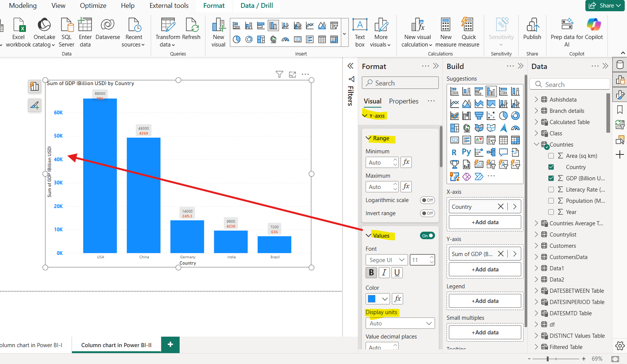Insert an R script visual

[454, 152]
